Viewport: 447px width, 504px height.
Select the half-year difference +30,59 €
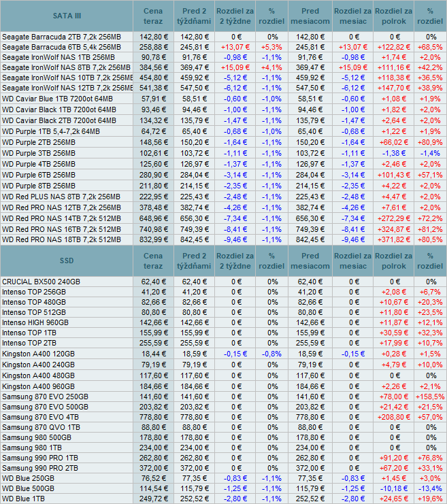[x=394, y=333]
